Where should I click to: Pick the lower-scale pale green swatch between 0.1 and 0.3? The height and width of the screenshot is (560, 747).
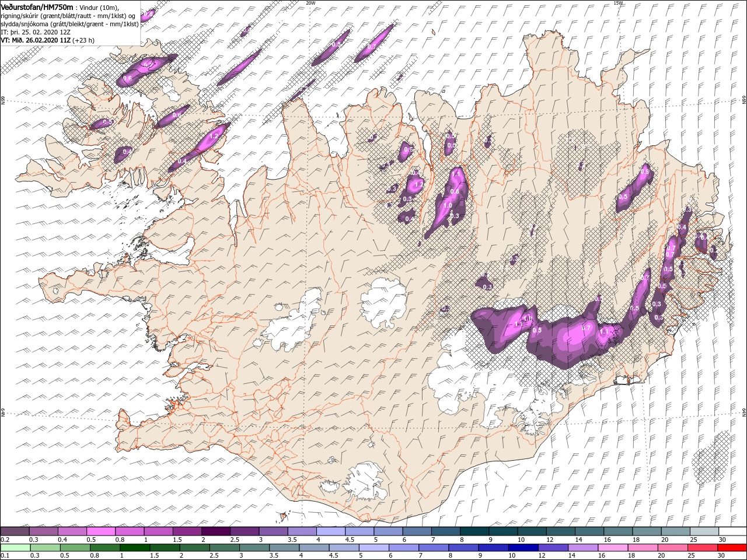15,548
